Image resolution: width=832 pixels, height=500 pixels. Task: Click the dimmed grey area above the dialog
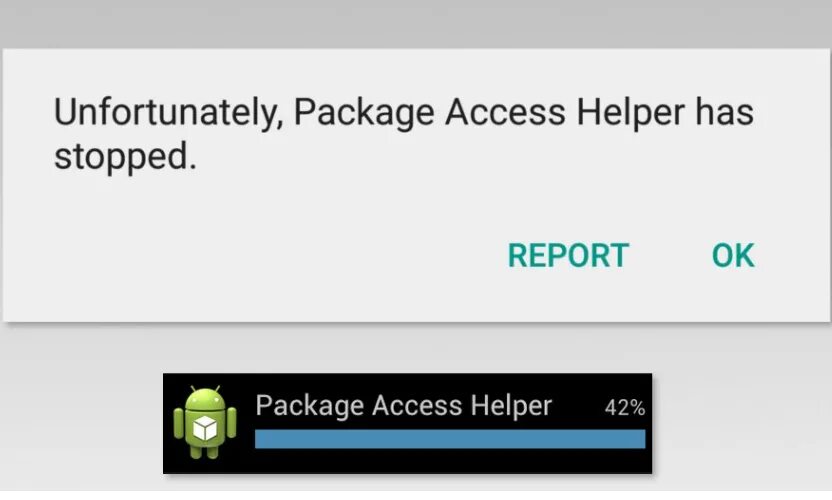(x=416, y=24)
